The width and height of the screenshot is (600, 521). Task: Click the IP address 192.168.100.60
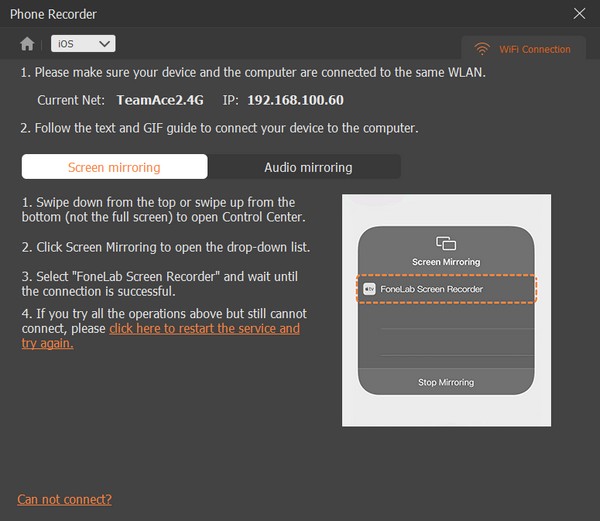tap(295, 100)
